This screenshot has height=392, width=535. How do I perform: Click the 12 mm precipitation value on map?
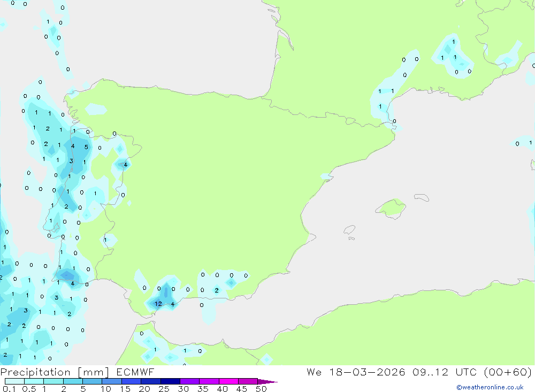[158, 304]
